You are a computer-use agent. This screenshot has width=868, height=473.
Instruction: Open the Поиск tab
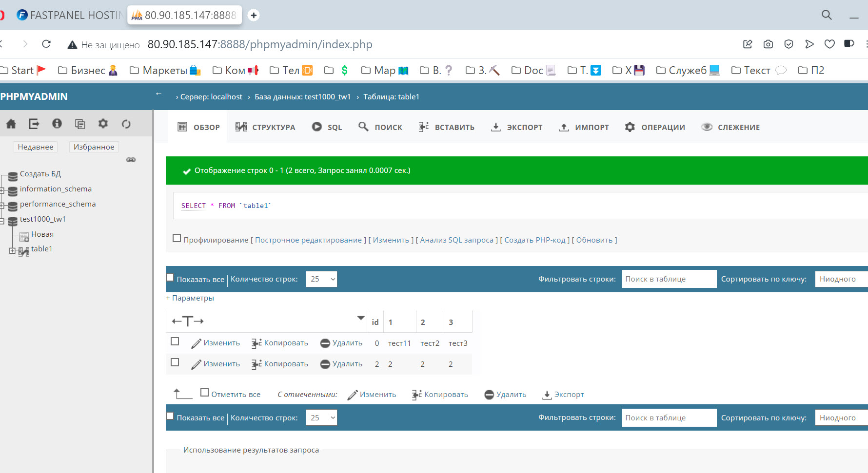pos(380,127)
